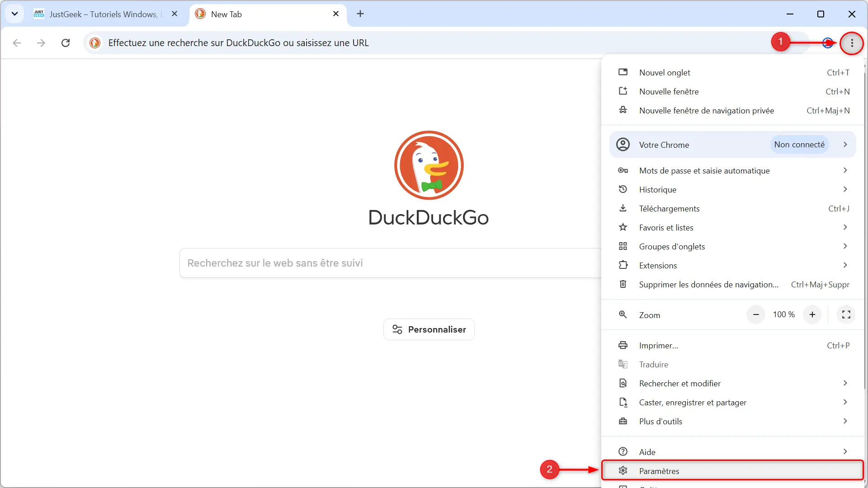Increase zoom with the plus button
Image resolution: width=868 pixels, height=488 pixels.
[x=812, y=314]
